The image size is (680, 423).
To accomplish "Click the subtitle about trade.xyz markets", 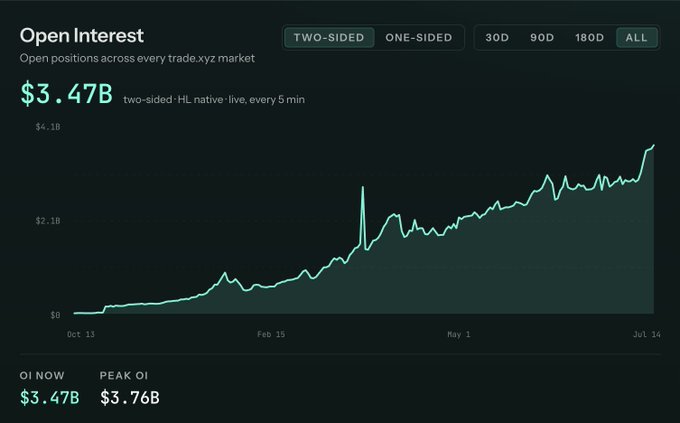I will click(x=137, y=58).
